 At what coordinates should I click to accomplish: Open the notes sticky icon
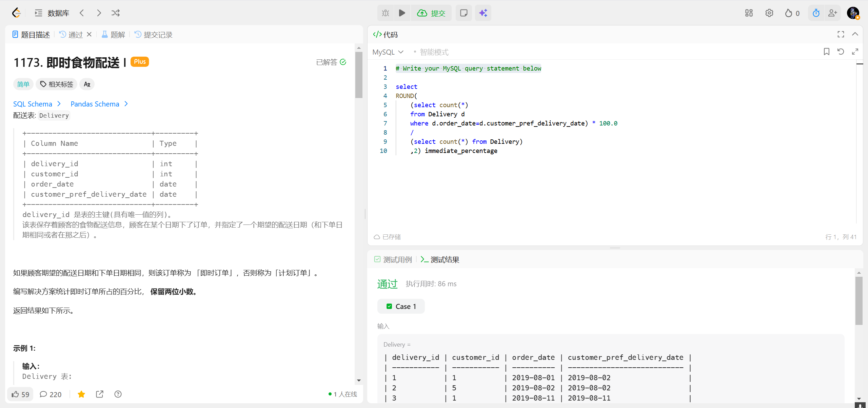pos(463,13)
